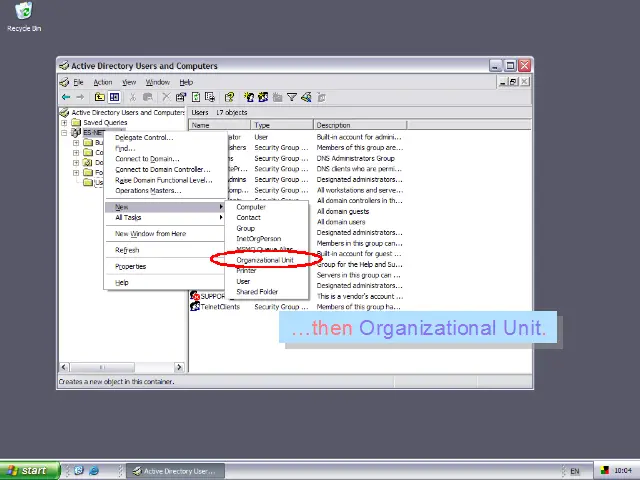Image resolution: width=640 pixels, height=480 pixels.
Task: Click the Show Desktop quick launch icon
Action: pyautogui.click(x=79, y=471)
